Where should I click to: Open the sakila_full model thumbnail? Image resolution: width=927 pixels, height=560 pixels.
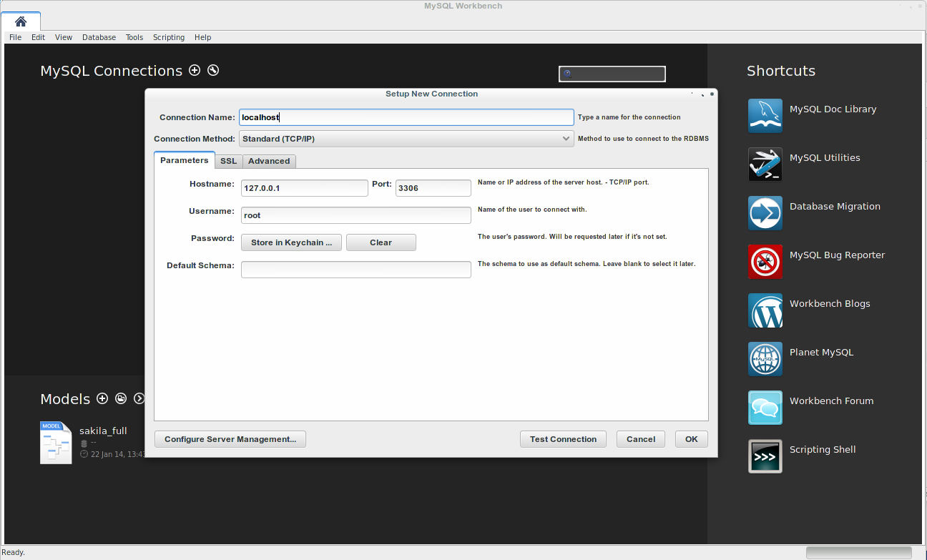[x=56, y=443]
